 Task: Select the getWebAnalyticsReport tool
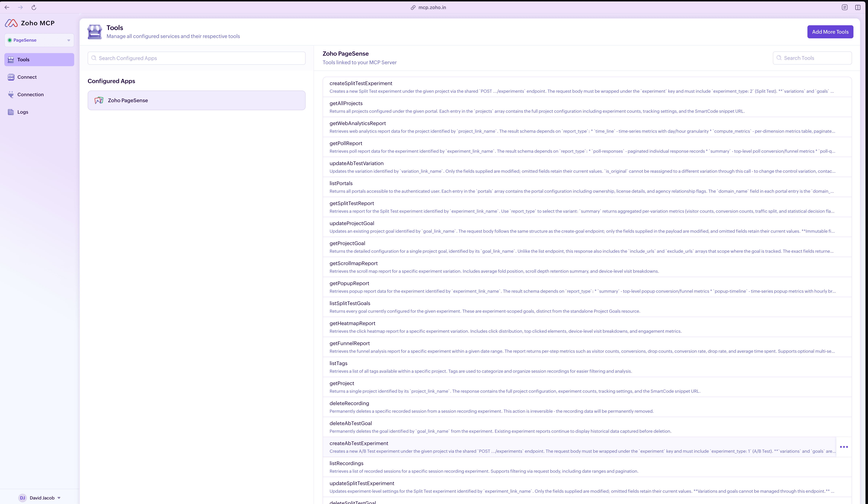point(587,127)
